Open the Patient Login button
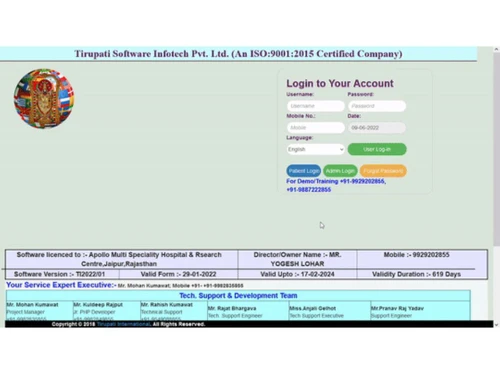 click(x=304, y=171)
